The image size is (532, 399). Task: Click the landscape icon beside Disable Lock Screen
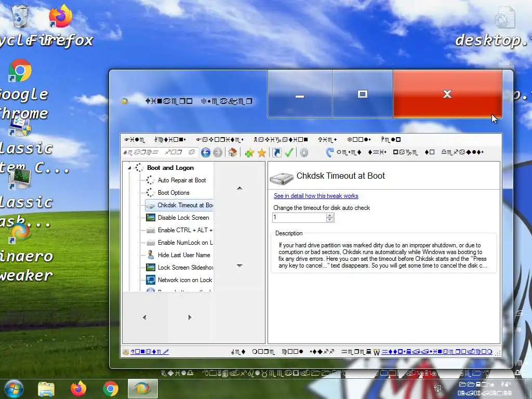[x=151, y=218]
